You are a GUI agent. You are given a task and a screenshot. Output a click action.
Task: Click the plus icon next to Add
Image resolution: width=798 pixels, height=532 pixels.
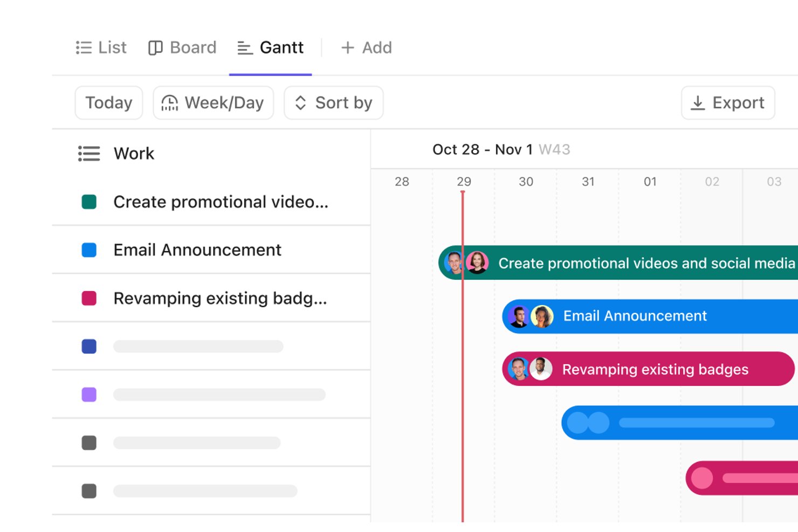tap(348, 47)
